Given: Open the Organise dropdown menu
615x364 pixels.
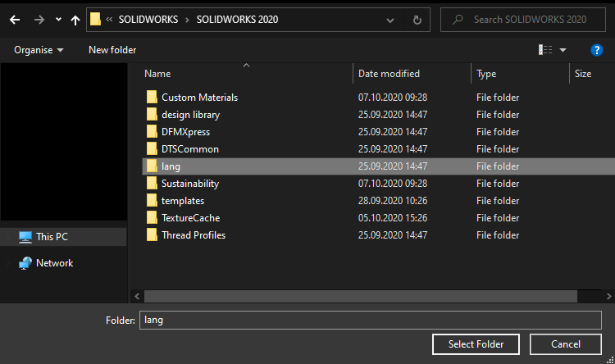Looking at the screenshot, I should pos(39,50).
